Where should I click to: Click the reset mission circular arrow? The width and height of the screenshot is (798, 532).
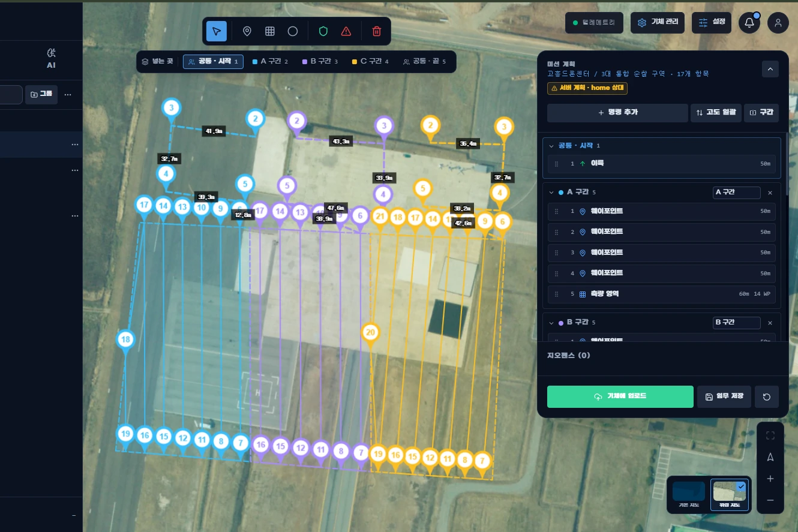[767, 396]
